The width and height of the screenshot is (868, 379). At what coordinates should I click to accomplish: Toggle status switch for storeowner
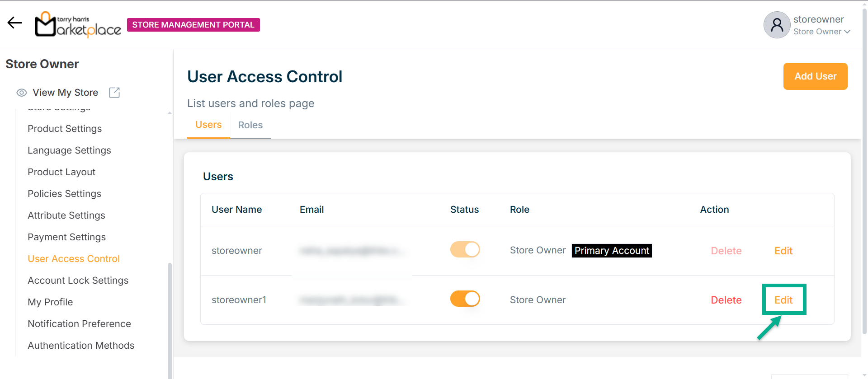tap(465, 250)
